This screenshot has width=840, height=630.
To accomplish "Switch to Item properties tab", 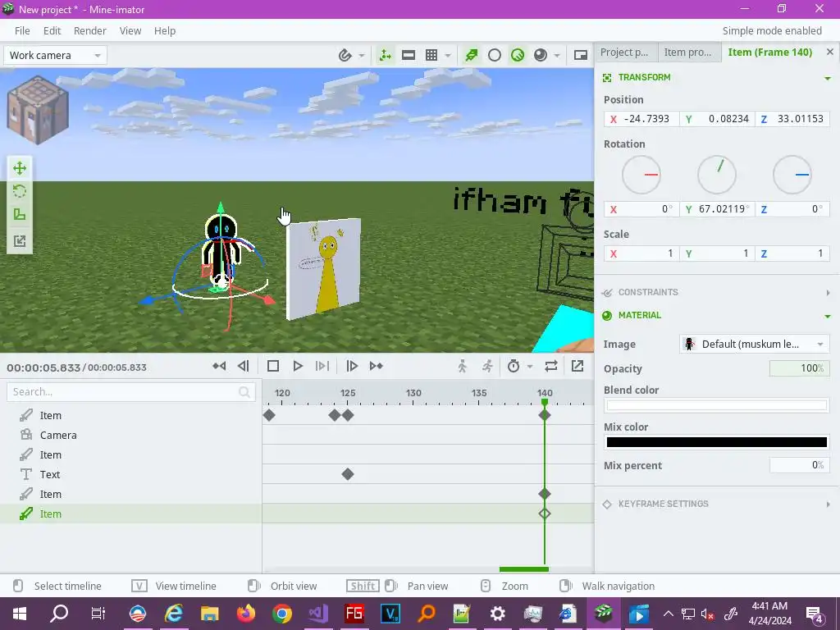I will point(688,52).
